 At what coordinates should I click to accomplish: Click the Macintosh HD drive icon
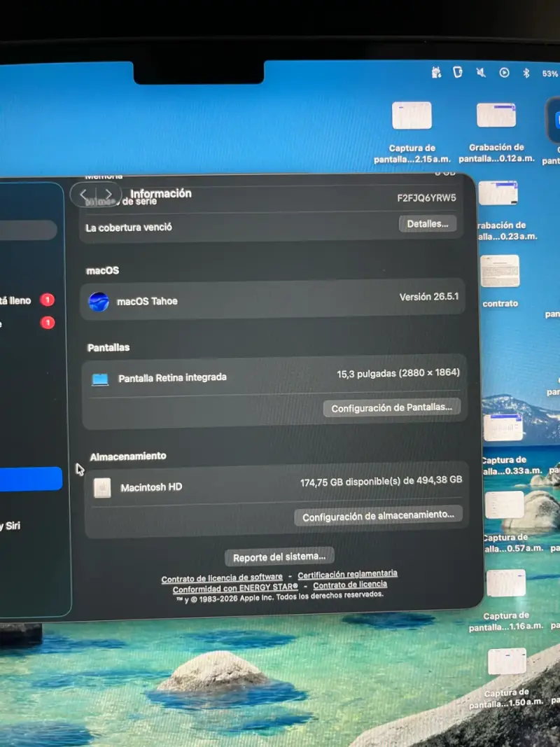point(102,488)
